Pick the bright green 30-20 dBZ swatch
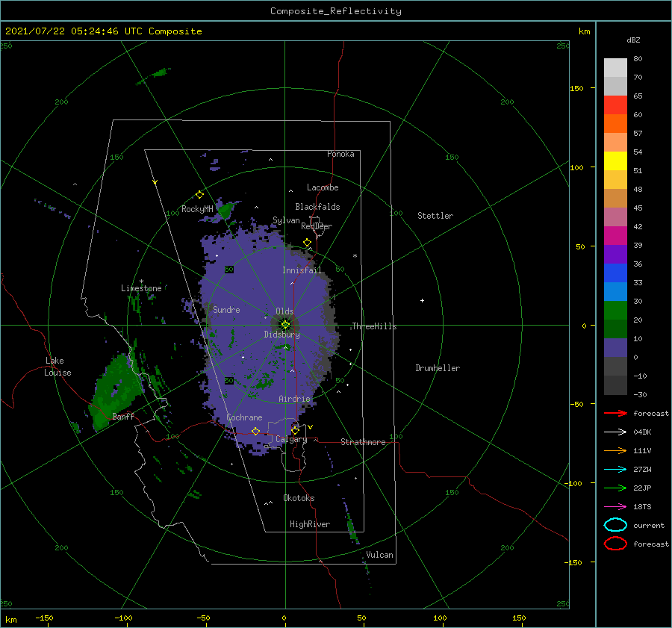Screen dimensions: 672x628 [x=615, y=311]
